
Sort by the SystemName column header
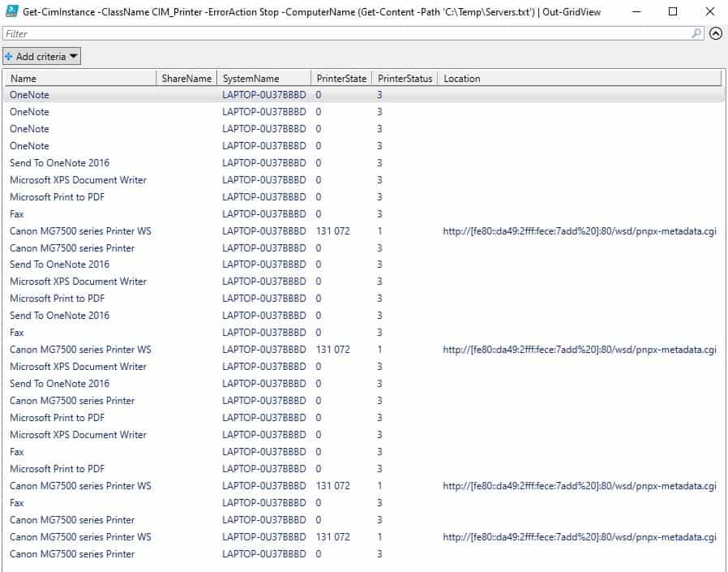264,79
